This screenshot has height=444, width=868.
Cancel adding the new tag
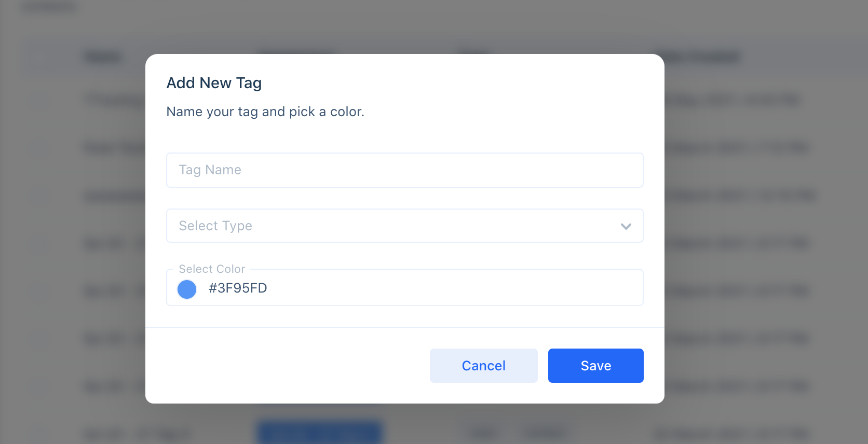(x=484, y=366)
